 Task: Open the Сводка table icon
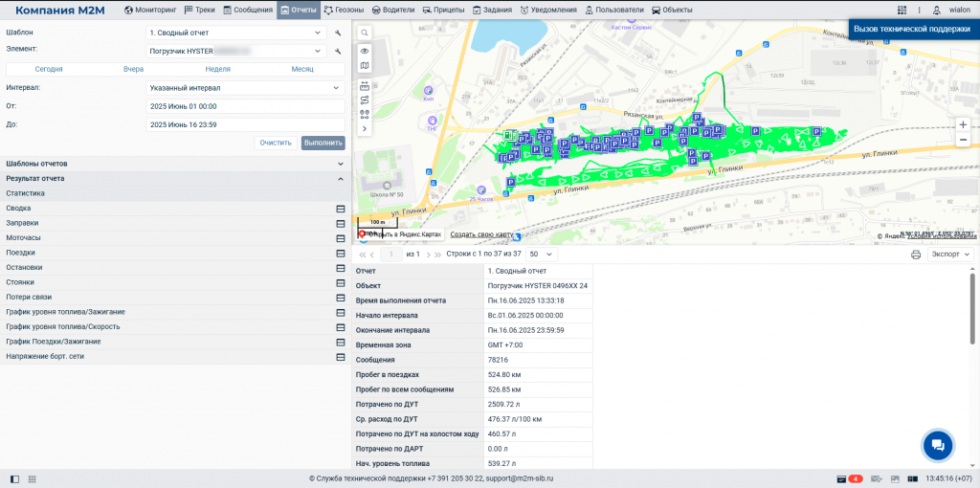[341, 208]
